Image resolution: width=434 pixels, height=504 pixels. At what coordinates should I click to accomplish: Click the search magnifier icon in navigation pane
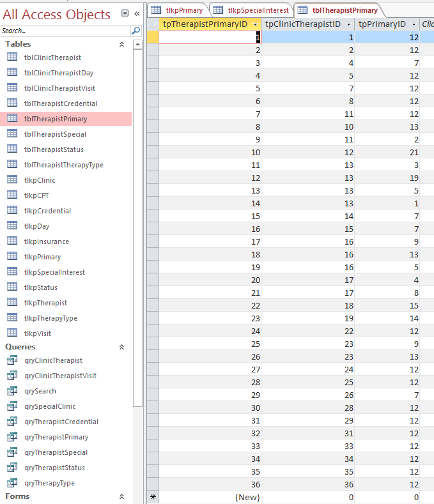coord(136,31)
